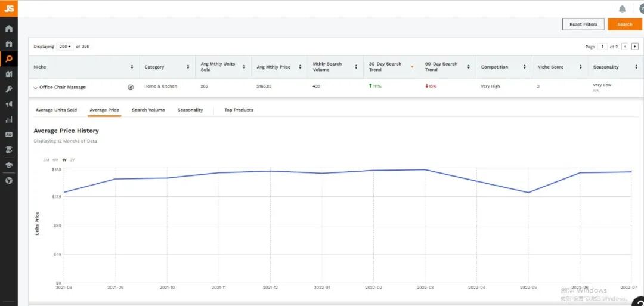644x306 pixels.
Task: Sort table by Niche column arrows
Action: click(x=132, y=67)
